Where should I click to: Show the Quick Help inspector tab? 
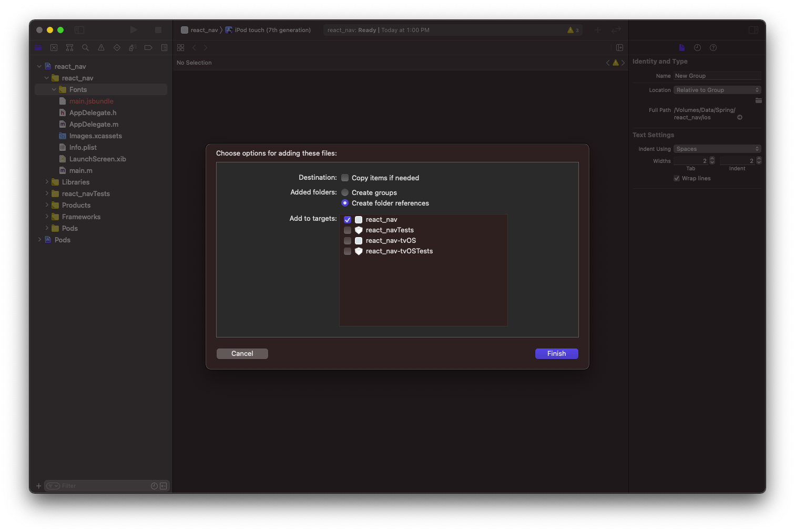pyautogui.click(x=713, y=48)
